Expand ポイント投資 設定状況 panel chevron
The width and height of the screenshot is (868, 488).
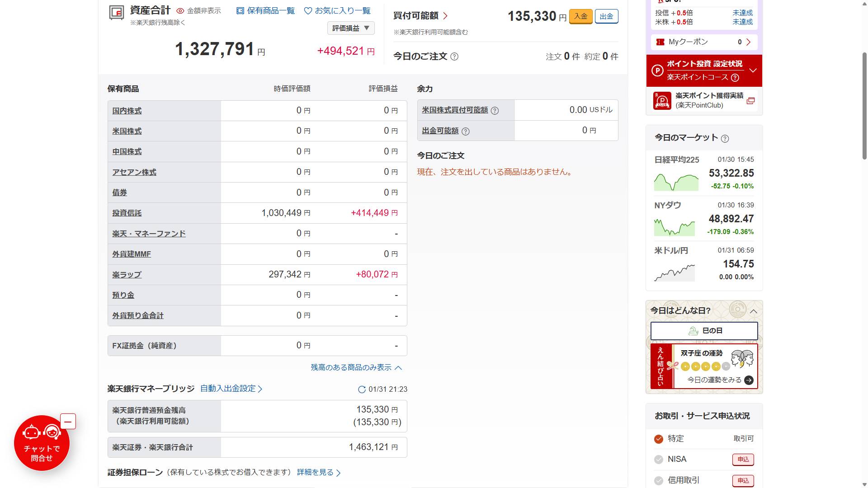coord(753,70)
